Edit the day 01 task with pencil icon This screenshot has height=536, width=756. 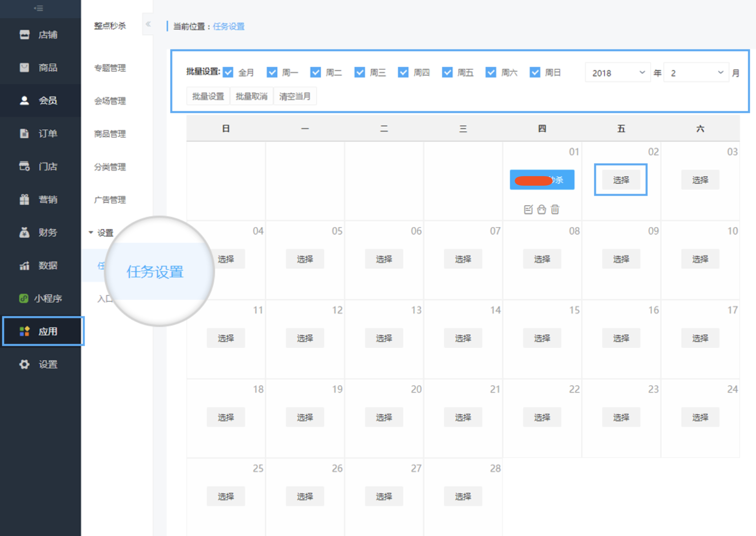pos(529,210)
